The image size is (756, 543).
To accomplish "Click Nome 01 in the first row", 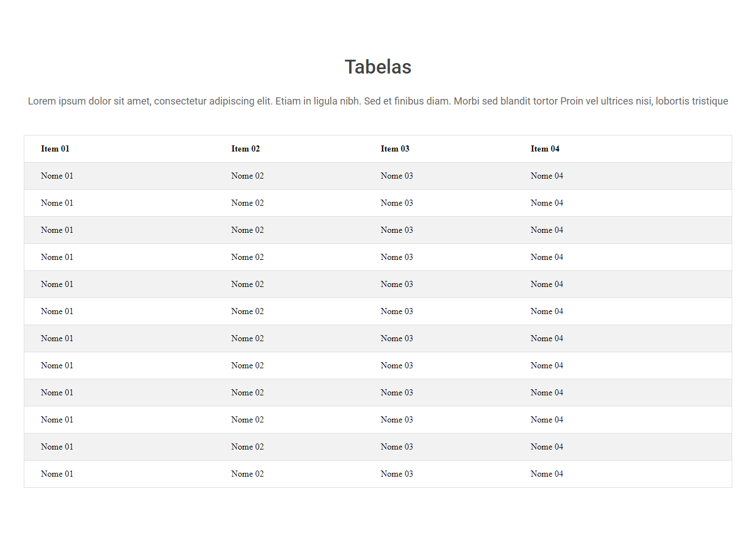I will coord(57,176).
